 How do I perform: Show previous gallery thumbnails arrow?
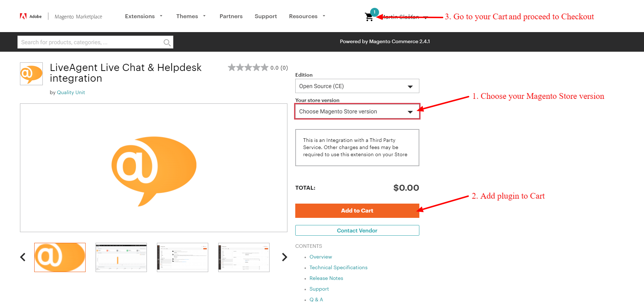tap(23, 257)
